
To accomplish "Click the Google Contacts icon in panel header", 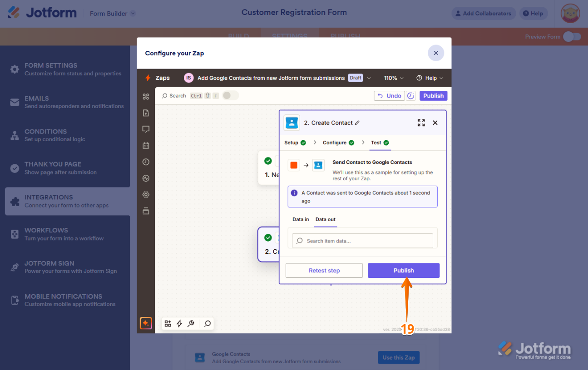I will [292, 123].
